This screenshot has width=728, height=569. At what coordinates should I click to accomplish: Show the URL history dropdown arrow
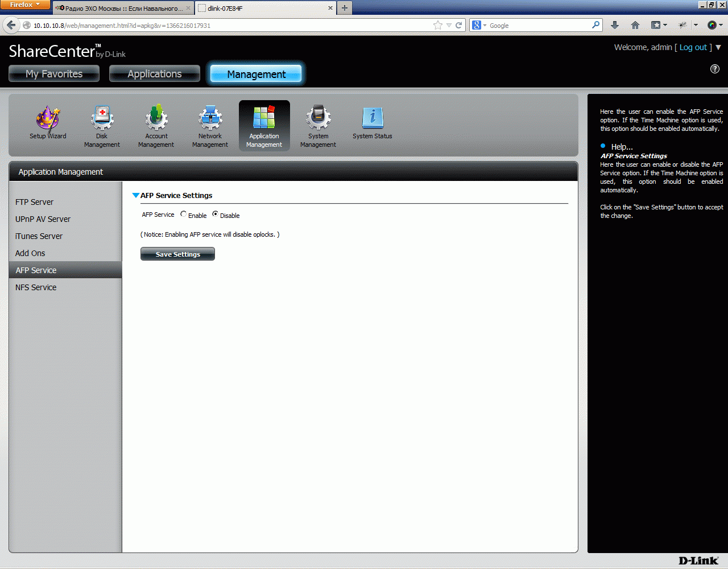point(449,25)
